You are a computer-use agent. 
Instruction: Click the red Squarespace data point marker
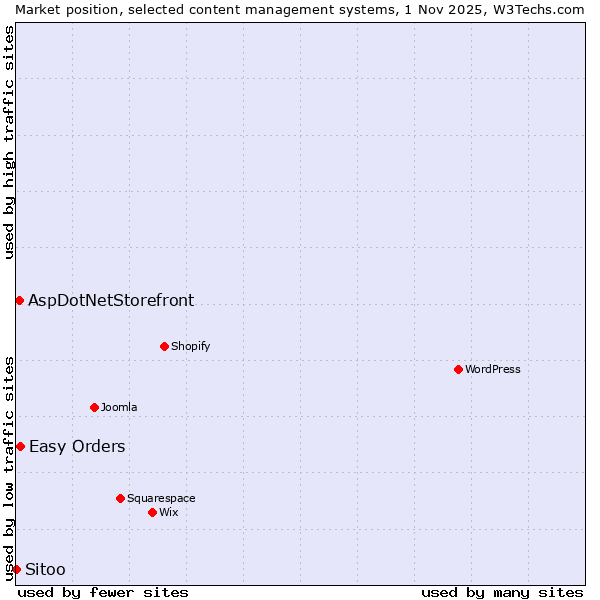coord(120,498)
